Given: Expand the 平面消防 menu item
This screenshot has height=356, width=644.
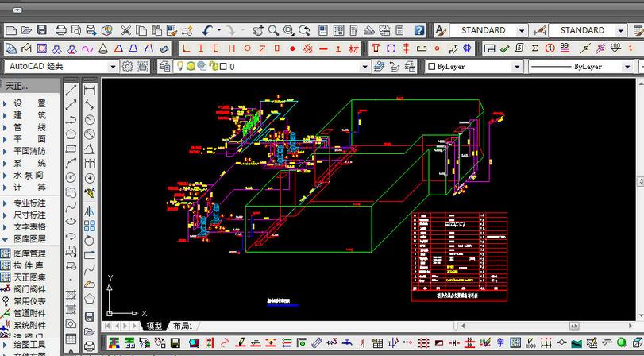Looking at the screenshot, I should (29, 151).
